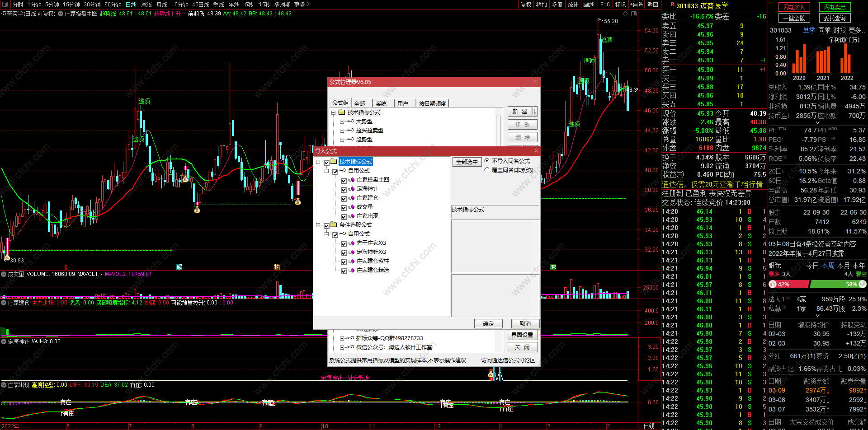Click the down-arrow icon next to 新建
This screenshot has height=430, width=868.
click(535, 111)
